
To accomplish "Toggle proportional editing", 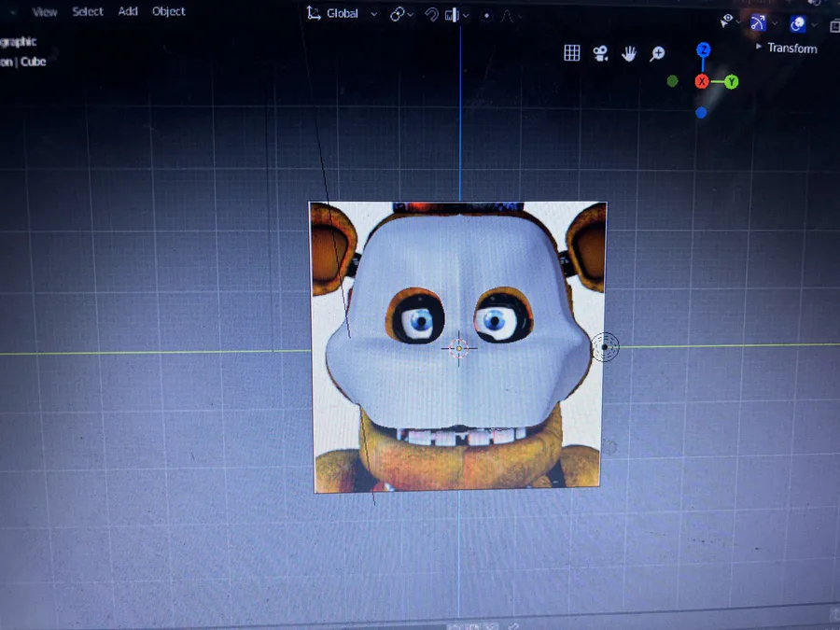I will (x=486, y=16).
